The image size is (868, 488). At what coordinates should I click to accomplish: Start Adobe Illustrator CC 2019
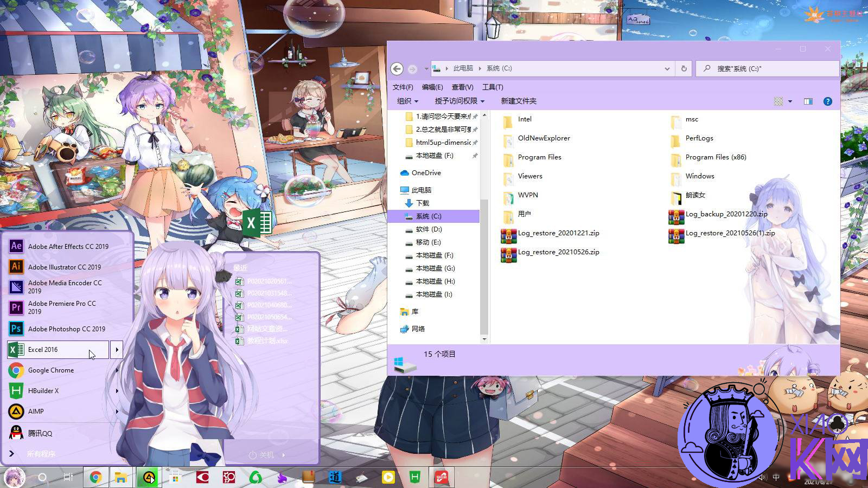[64, 267]
